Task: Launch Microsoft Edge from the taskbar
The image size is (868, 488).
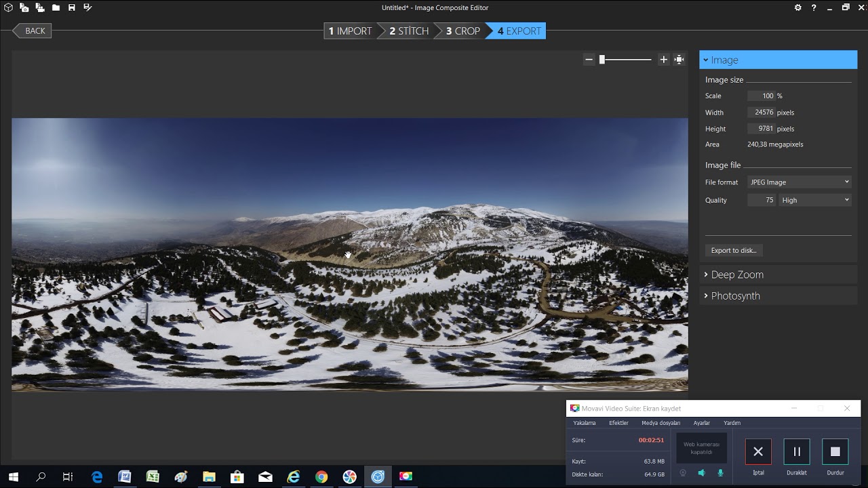Action: pos(97,476)
